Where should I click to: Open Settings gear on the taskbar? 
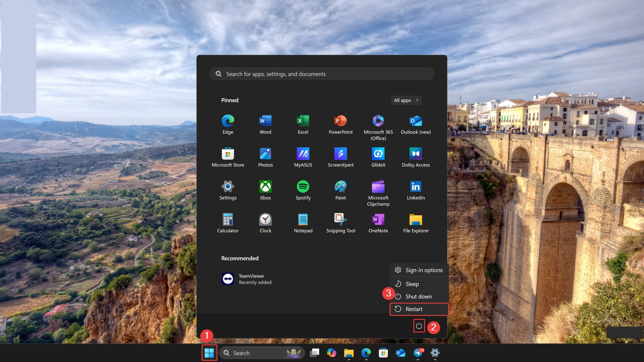tap(435, 353)
